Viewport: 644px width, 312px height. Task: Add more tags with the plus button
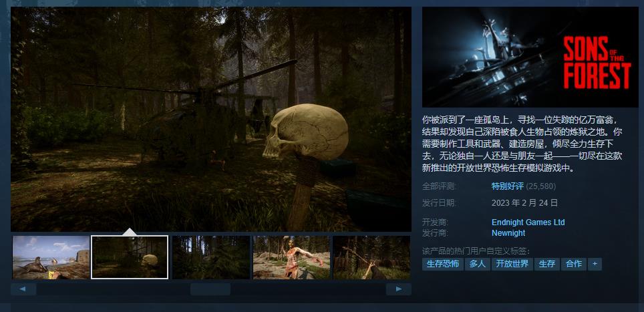coord(595,264)
